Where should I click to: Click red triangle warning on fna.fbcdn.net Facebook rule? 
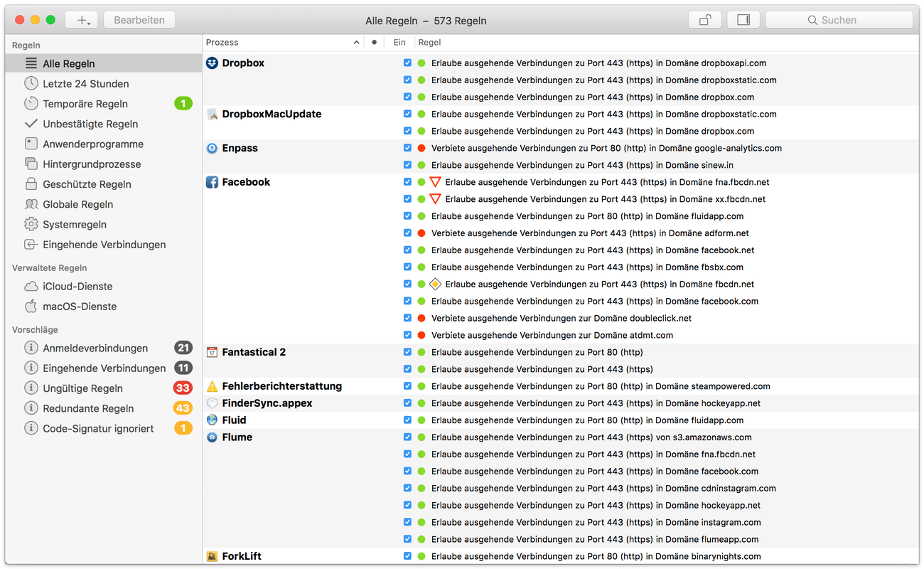tap(435, 182)
